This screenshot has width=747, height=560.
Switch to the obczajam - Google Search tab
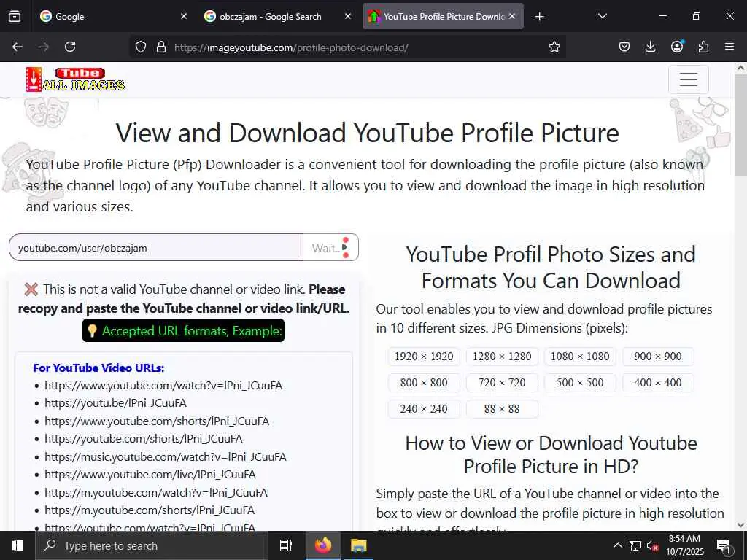coord(278,16)
